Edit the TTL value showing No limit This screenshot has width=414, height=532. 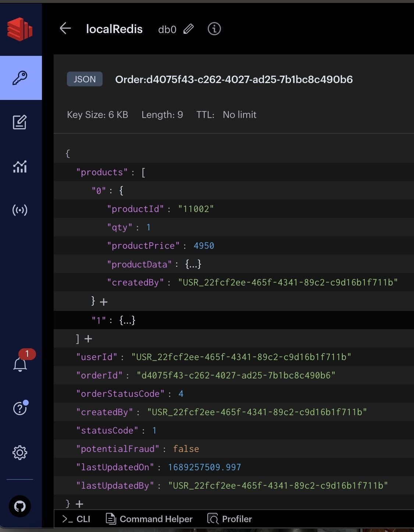tap(239, 115)
